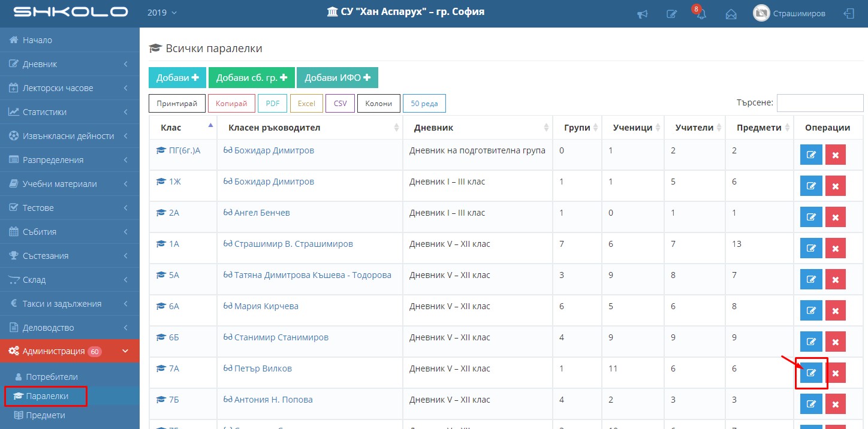Screen dimensions: 868x429
Task: Expand the Разпределения sidebar menu
Action: 70,160
